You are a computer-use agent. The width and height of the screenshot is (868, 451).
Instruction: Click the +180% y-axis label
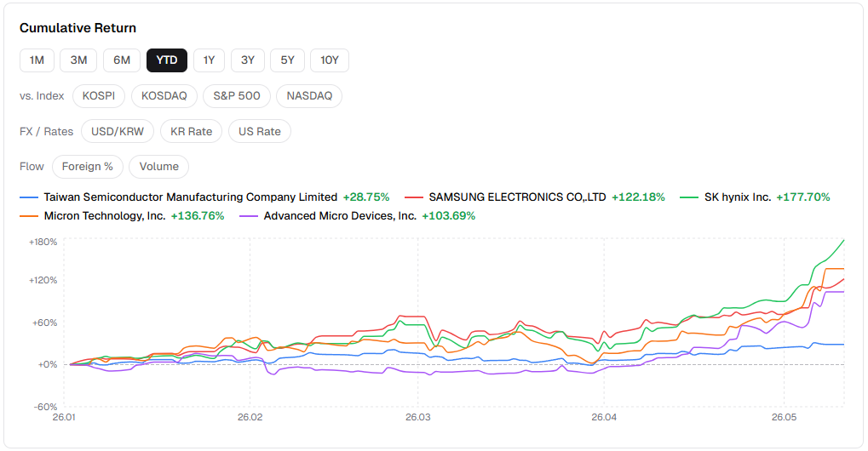pyautogui.click(x=43, y=242)
